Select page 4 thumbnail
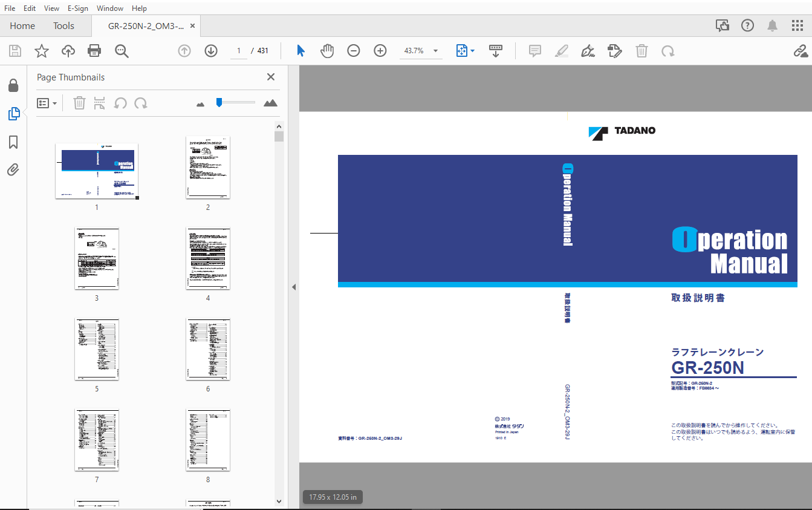The height and width of the screenshot is (510, 812). [208, 258]
